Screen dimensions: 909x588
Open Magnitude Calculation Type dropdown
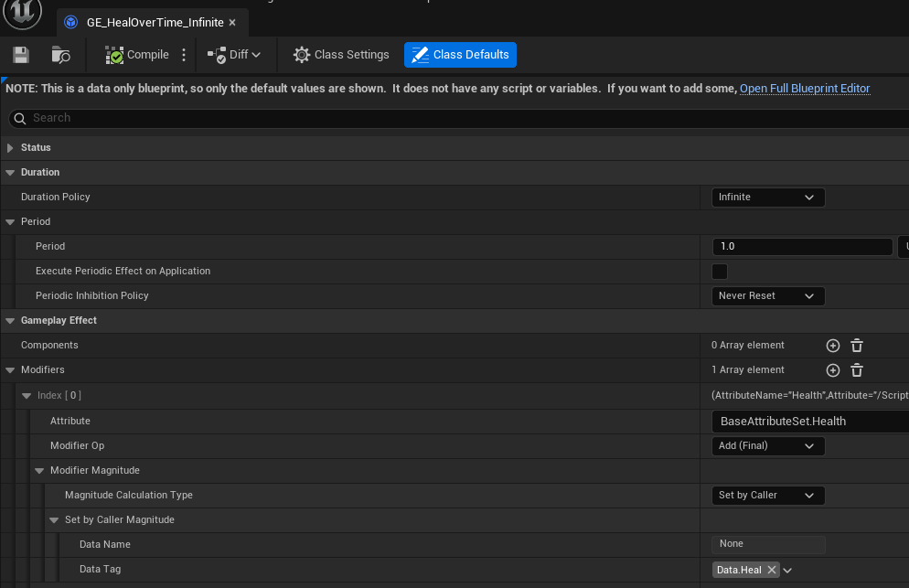[x=767, y=496]
